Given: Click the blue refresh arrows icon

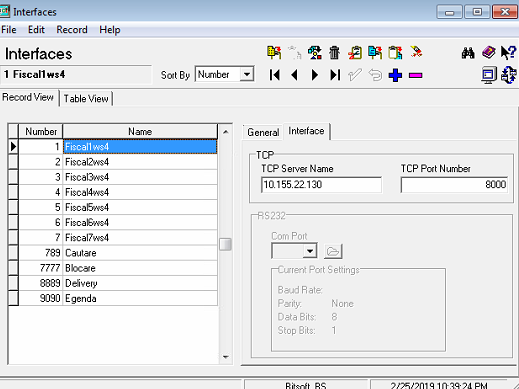Looking at the screenshot, I should (x=509, y=75).
